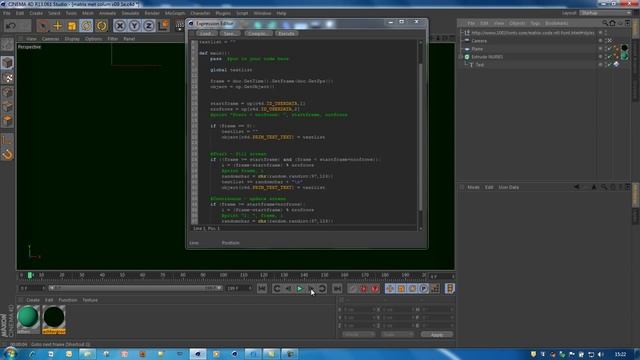Click the last-tool circular arrows icon
The width and height of the screenshot is (640, 360).
[101, 26]
